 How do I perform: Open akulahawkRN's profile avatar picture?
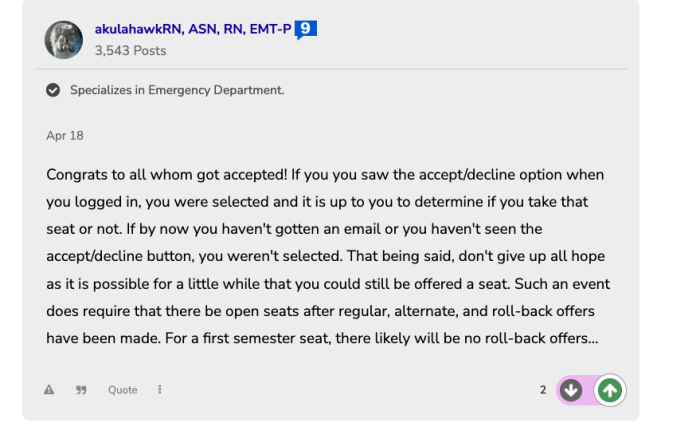[x=64, y=40]
